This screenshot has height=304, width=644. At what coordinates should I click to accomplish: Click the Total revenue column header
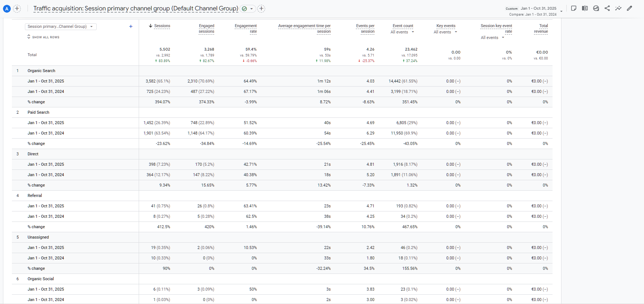coord(541,29)
